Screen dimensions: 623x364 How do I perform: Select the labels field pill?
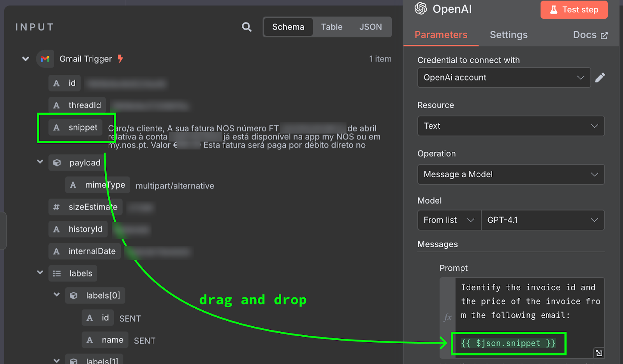[73, 273]
